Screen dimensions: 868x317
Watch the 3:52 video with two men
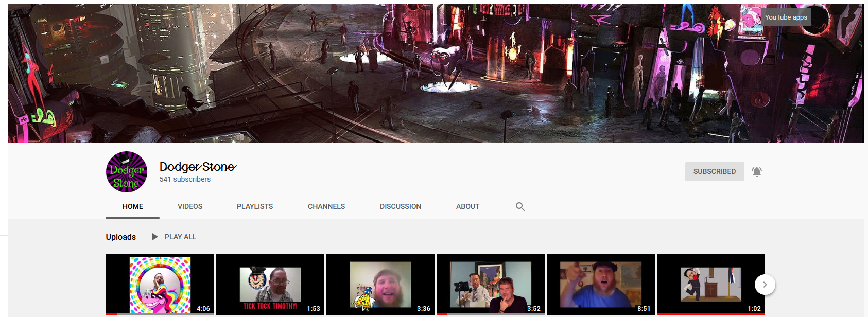[x=490, y=285]
